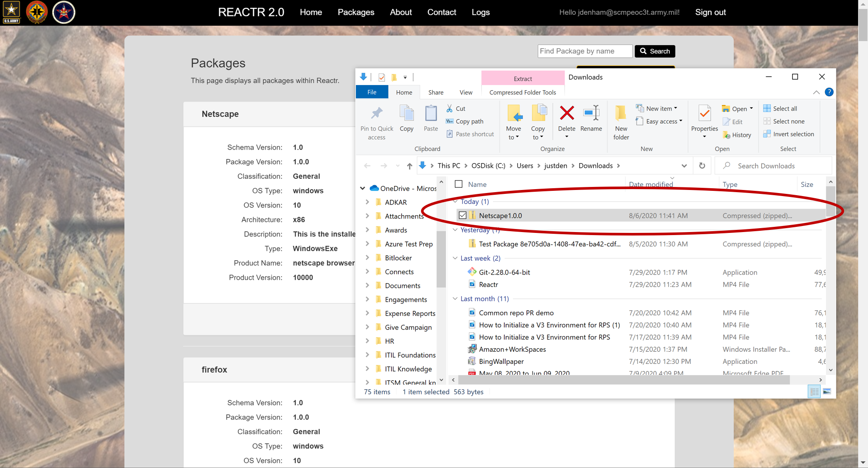
Task: Click the Search button on Packages page
Action: coord(655,51)
